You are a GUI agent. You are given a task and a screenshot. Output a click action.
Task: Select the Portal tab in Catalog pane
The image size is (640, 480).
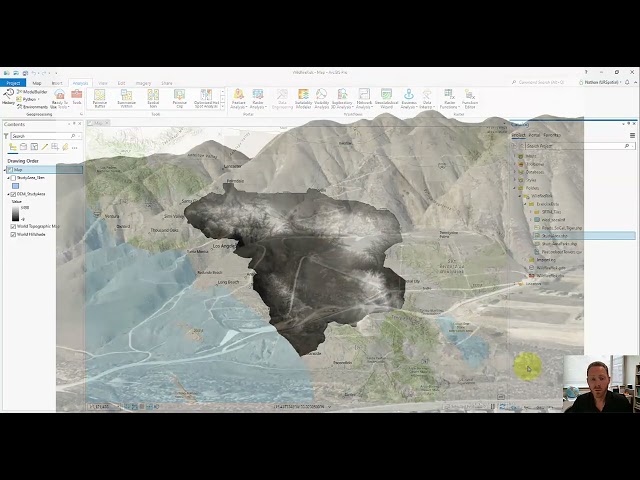click(534, 135)
